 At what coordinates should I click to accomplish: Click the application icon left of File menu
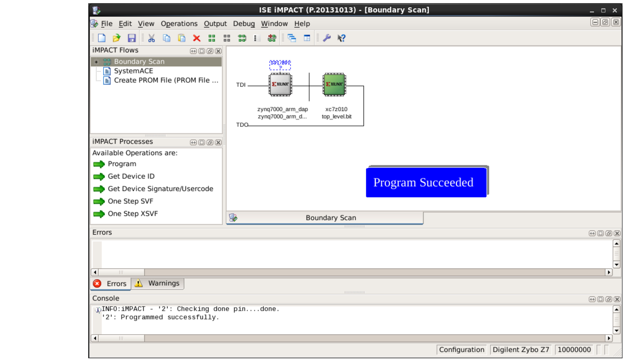[x=94, y=24]
